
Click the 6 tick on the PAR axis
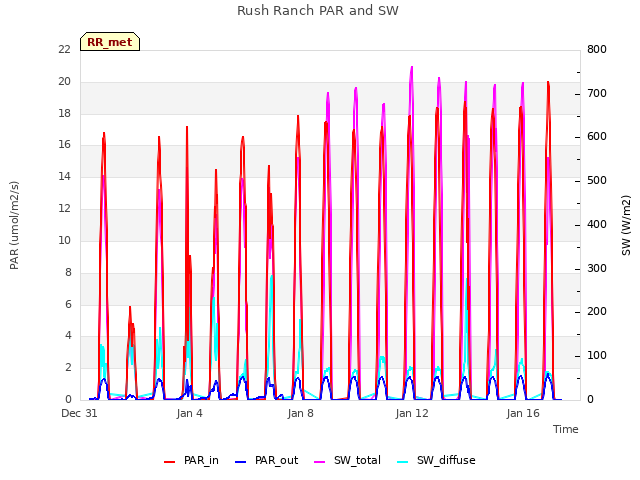point(68,304)
